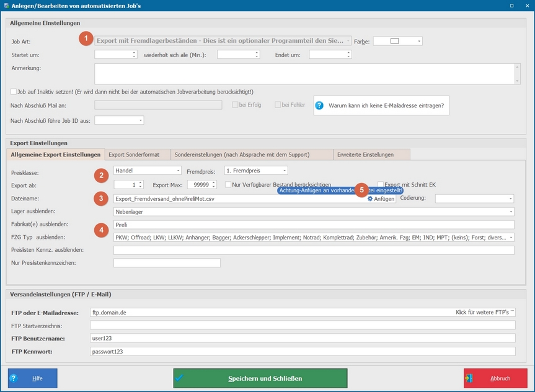Expand the FZG Typ ausblenden dropdown
This screenshot has width=535, height=392.
coord(511,238)
